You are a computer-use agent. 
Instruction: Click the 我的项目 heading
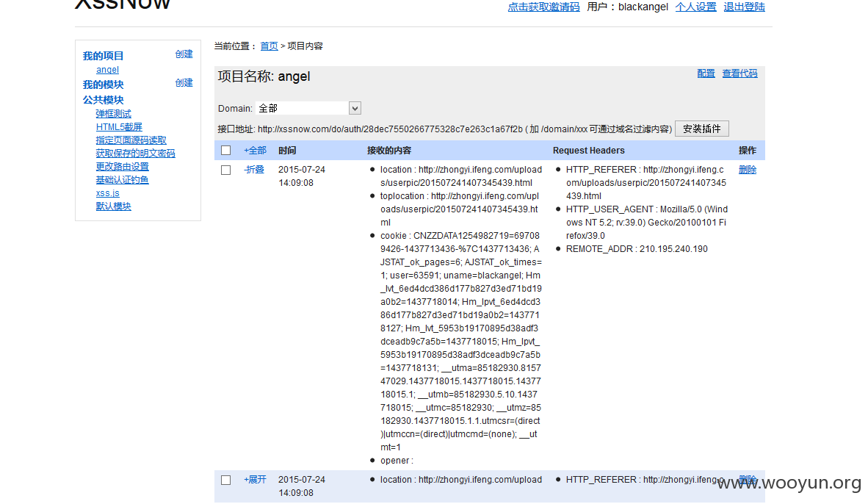[x=103, y=56]
